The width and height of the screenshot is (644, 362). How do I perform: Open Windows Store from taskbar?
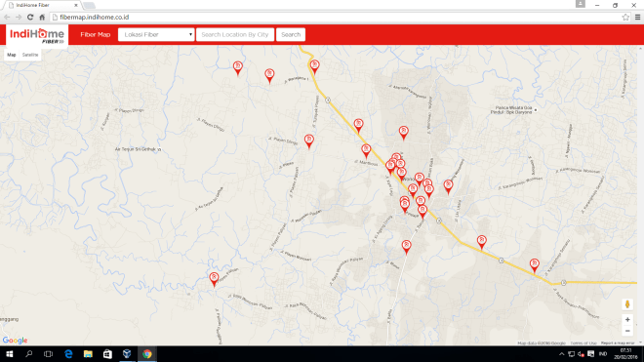pos(107,354)
